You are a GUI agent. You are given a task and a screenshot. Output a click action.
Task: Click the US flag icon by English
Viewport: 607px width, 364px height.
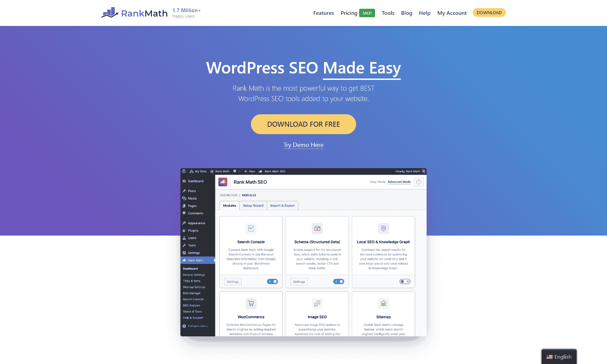[x=550, y=357]
